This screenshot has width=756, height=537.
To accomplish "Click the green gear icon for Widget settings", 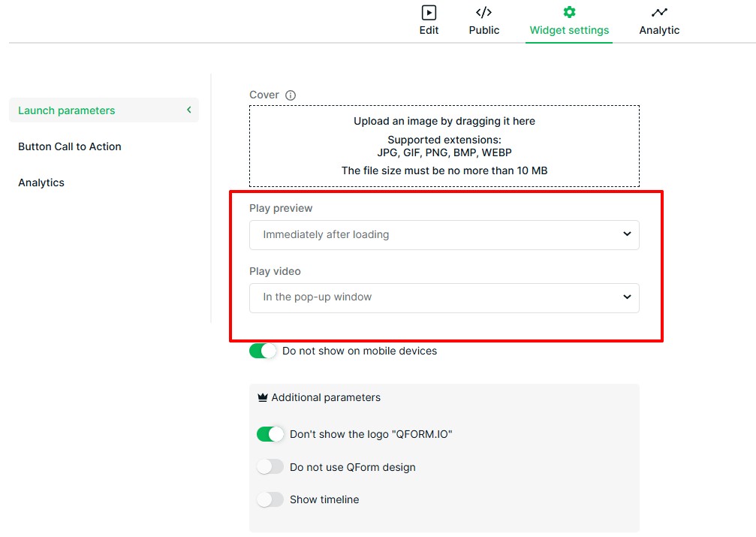I will click(569, 12).
